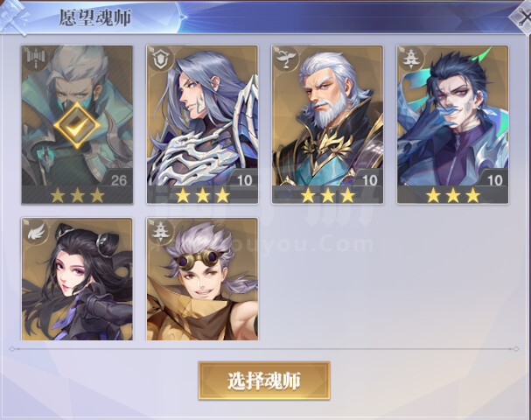The width and height of the screenshot is (531, 420).
Task: Select the blue-haired smirking character card
Action: pos(453,124)
